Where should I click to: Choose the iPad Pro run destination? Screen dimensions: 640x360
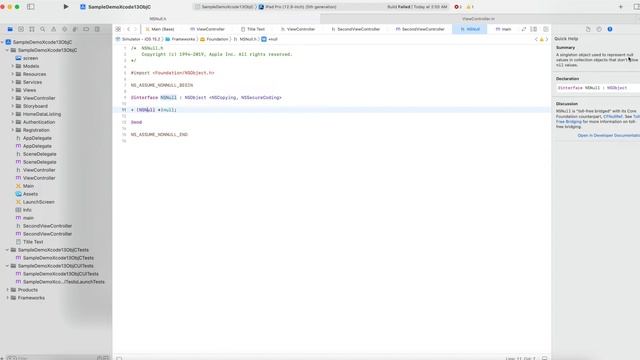298,7
